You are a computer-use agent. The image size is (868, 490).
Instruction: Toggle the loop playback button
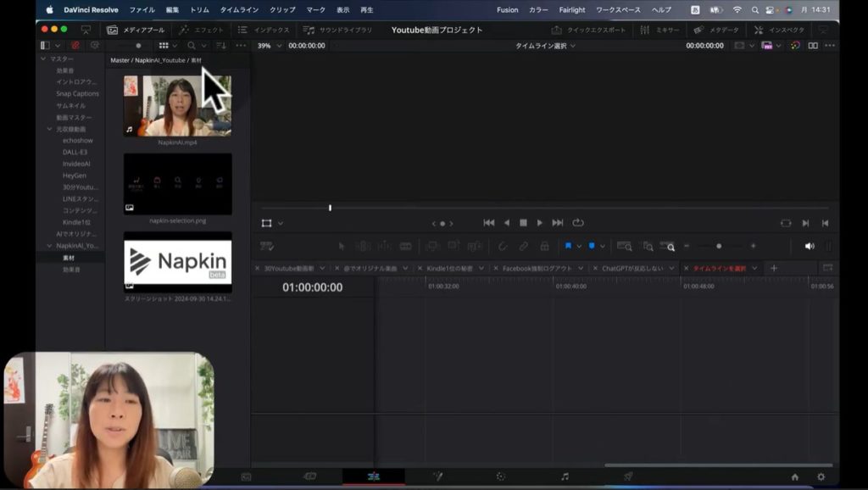pos(578,223)
